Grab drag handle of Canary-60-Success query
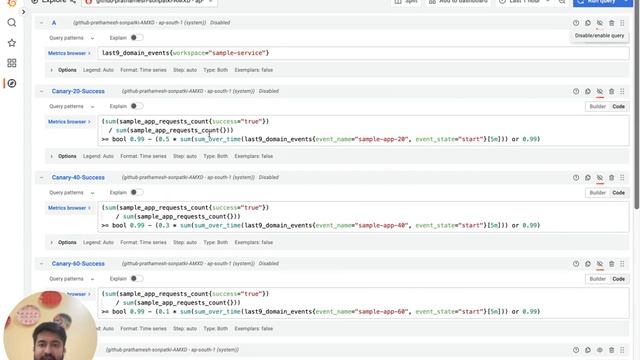The width and height of the screenshot is (640, 360). tap(622, 264)
